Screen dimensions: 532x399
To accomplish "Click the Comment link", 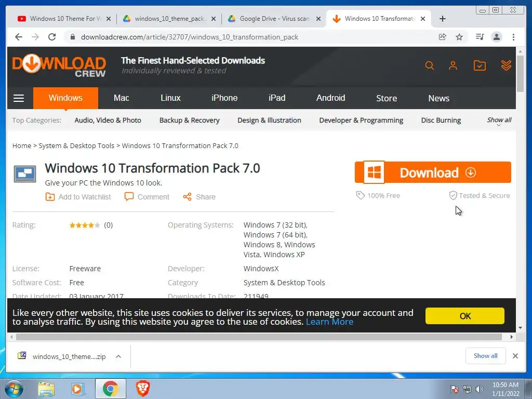I will click(x=147, y=197).
